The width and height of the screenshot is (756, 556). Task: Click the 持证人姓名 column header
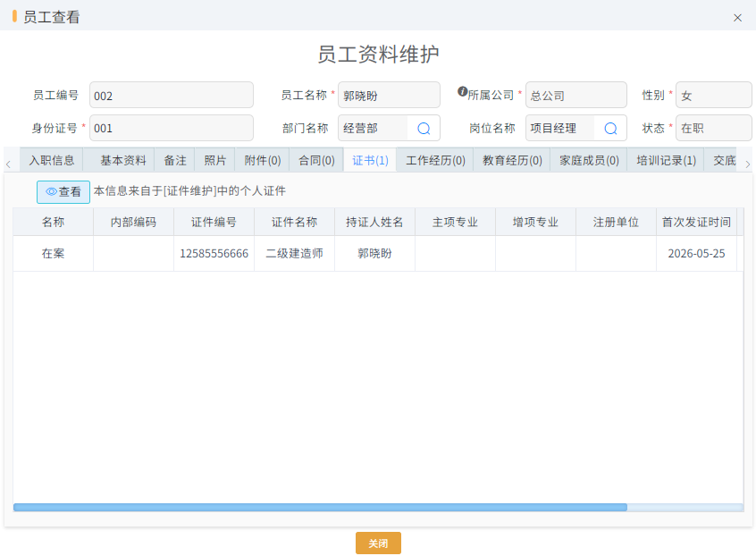[374, 222]
